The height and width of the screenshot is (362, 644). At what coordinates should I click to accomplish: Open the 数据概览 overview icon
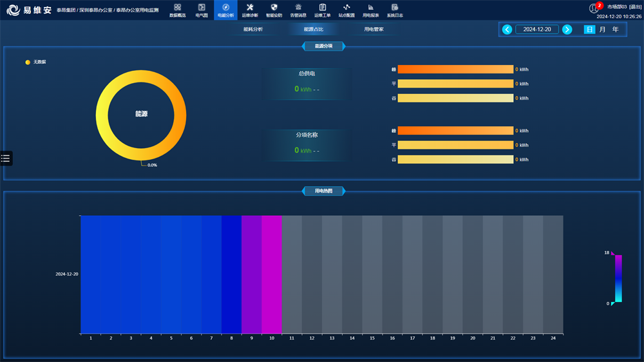pos(178,10)
